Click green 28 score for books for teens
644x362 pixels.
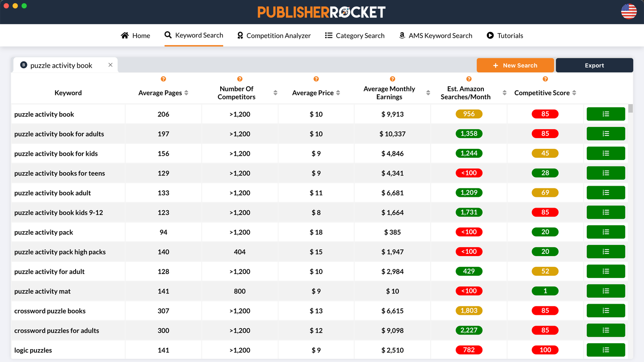click(545, 173)
